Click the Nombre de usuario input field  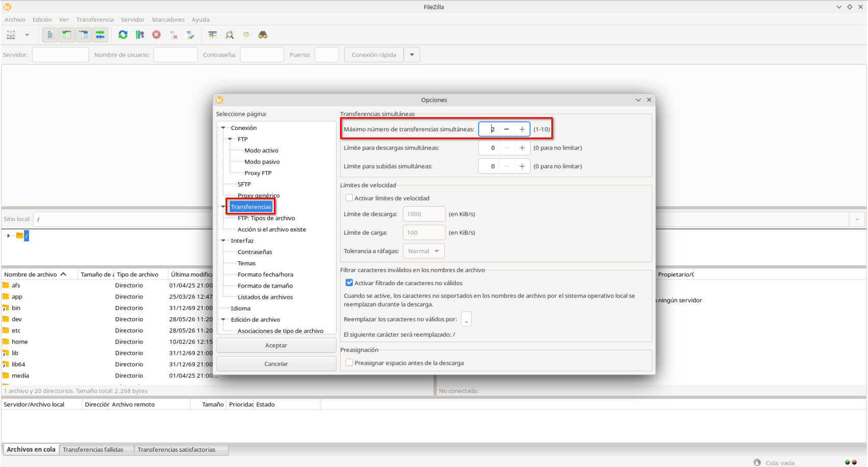pyautogui.click(x=176, y=55)
